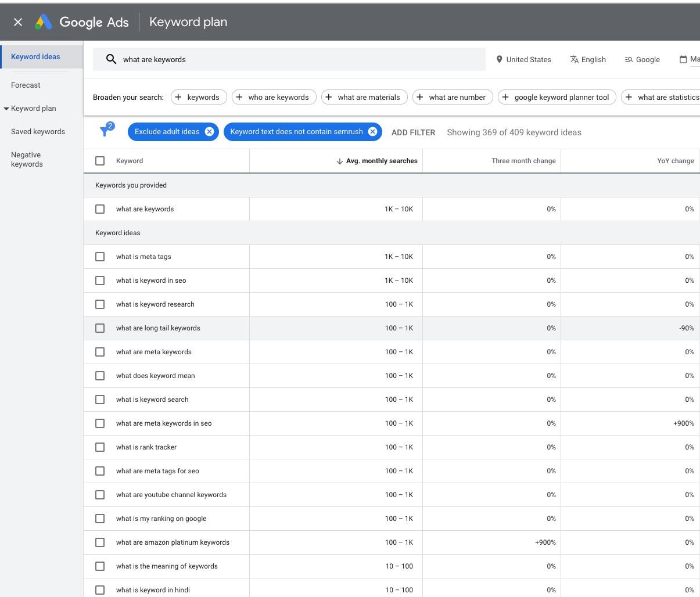Add 'who are keywords' via its plus icon
This screenshot has height=597, width=700.
point(239,97)
